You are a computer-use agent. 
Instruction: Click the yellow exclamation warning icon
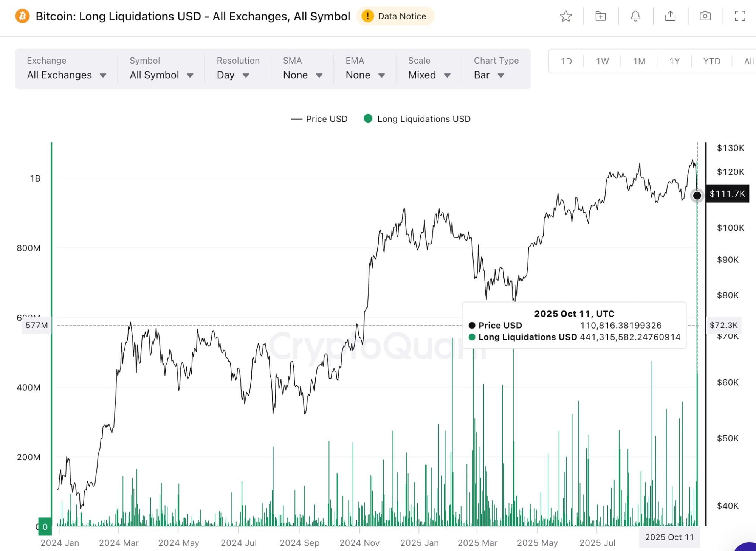click(x=367, y=16)
